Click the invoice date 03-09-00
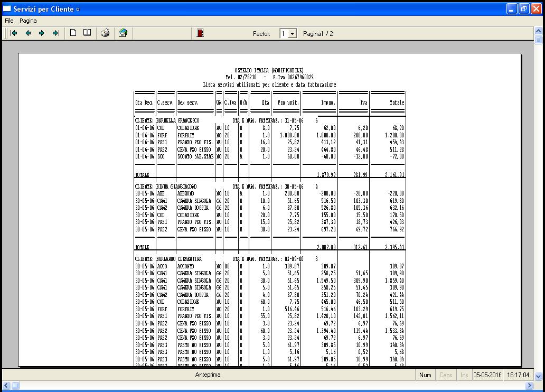Image resolution: width=545 pixels, height=392 pixels. pyautogui.click(x=294, y=259)
